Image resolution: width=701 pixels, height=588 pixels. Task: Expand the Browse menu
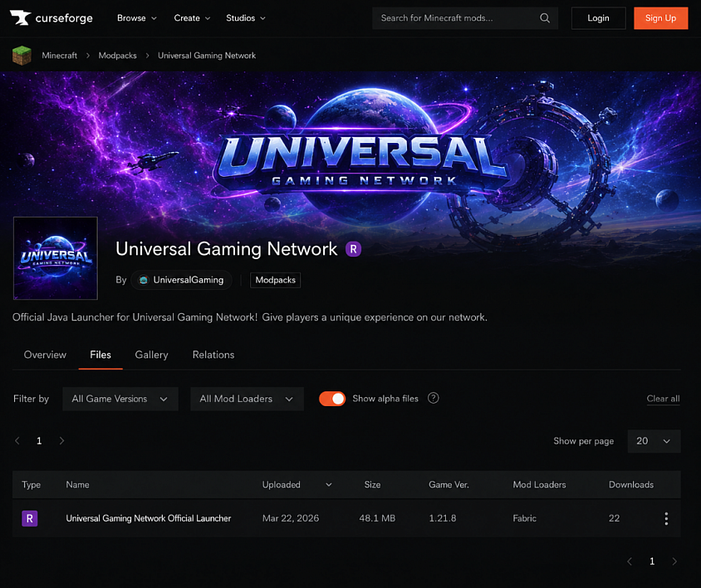[137, 18]
